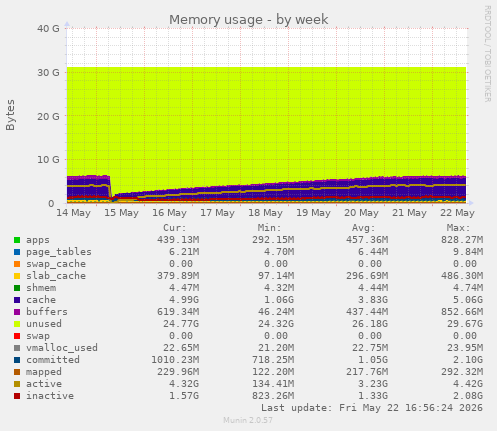Click the mapped brown legend swatch
The width and height of the screenshot is (497, 431).
pyautogui.click(x=17, y=372)
